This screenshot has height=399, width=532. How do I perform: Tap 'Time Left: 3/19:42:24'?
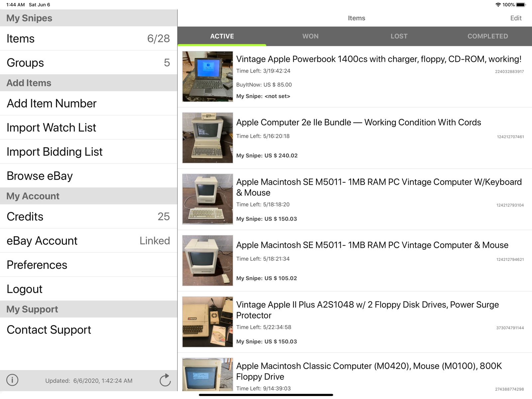tap(263, 71)
